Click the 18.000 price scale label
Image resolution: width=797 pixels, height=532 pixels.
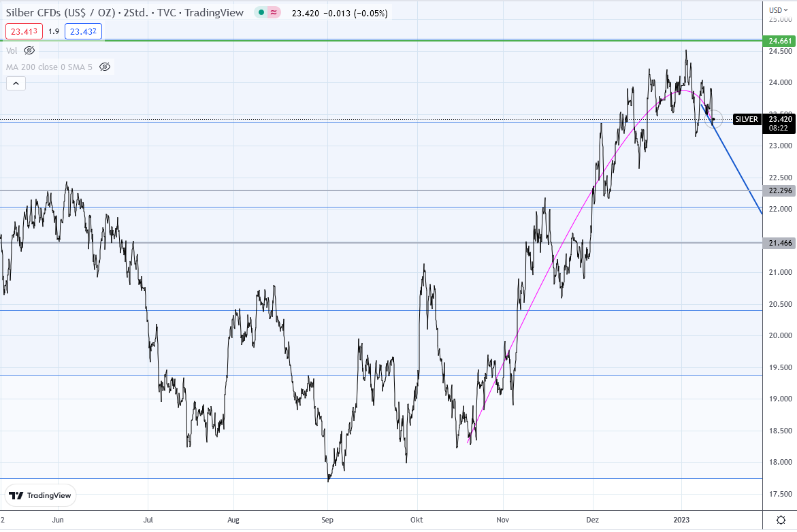coord(780,462)
